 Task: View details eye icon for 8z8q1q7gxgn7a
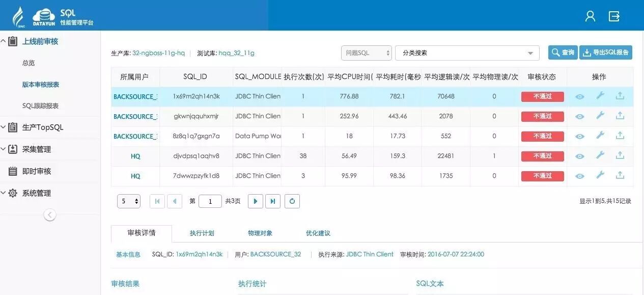(x=580, y=136)
